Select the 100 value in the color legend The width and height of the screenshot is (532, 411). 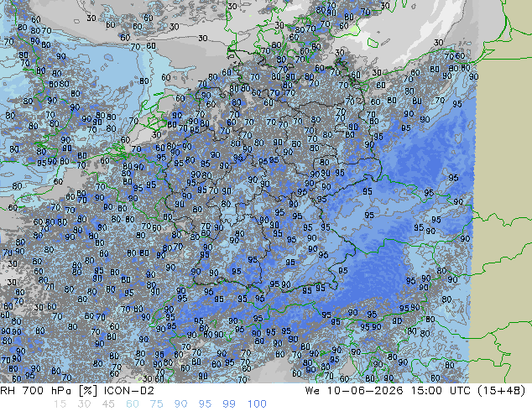tap(257, 404)
